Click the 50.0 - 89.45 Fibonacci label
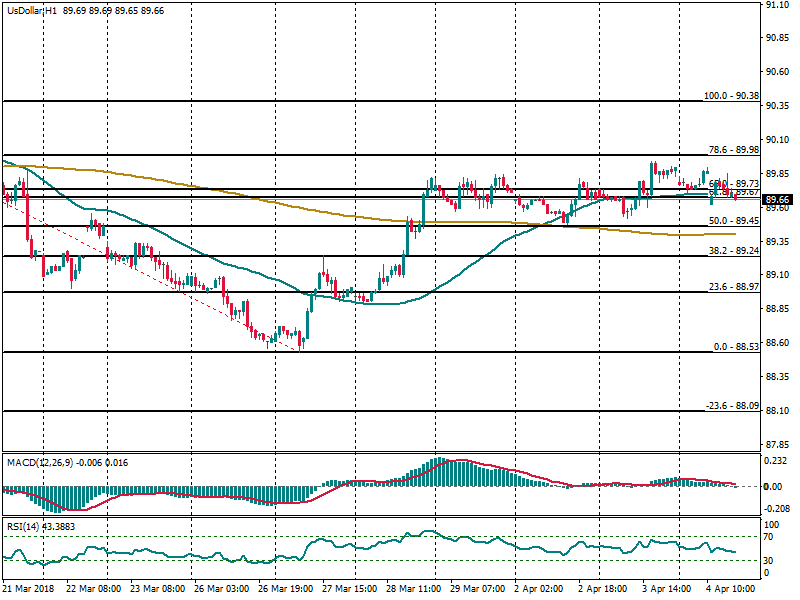This screenshot has width=800, height=600. click(733, 220)
